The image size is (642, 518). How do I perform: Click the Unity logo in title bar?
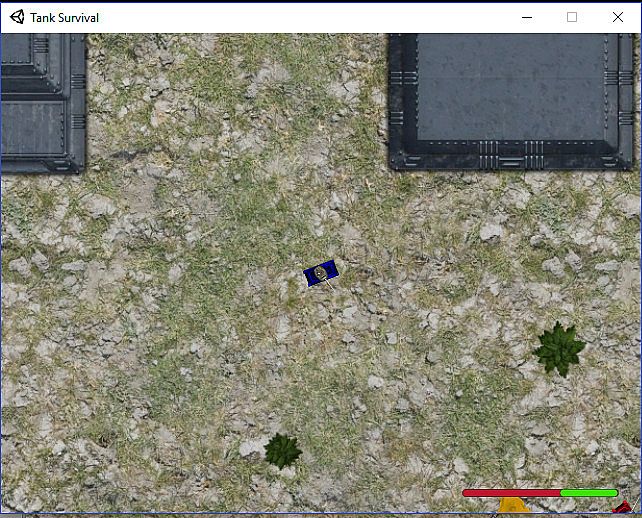(17, 17)
